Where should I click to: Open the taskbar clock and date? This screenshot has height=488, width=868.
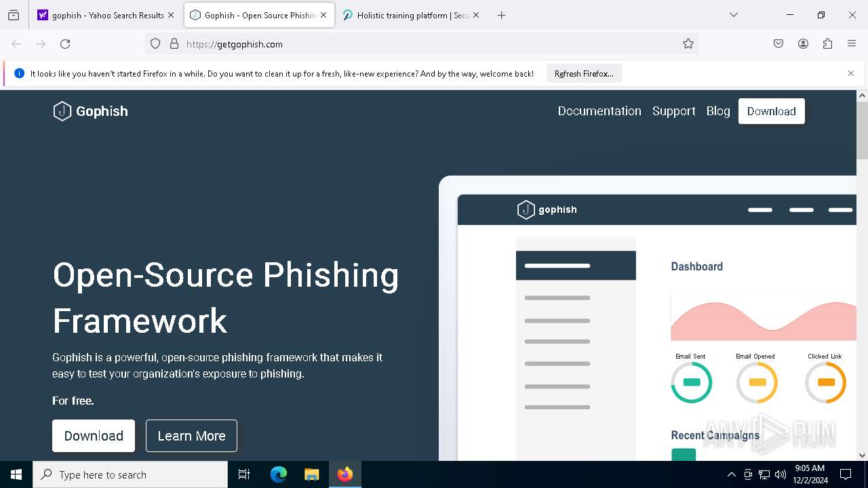[810, 474]
